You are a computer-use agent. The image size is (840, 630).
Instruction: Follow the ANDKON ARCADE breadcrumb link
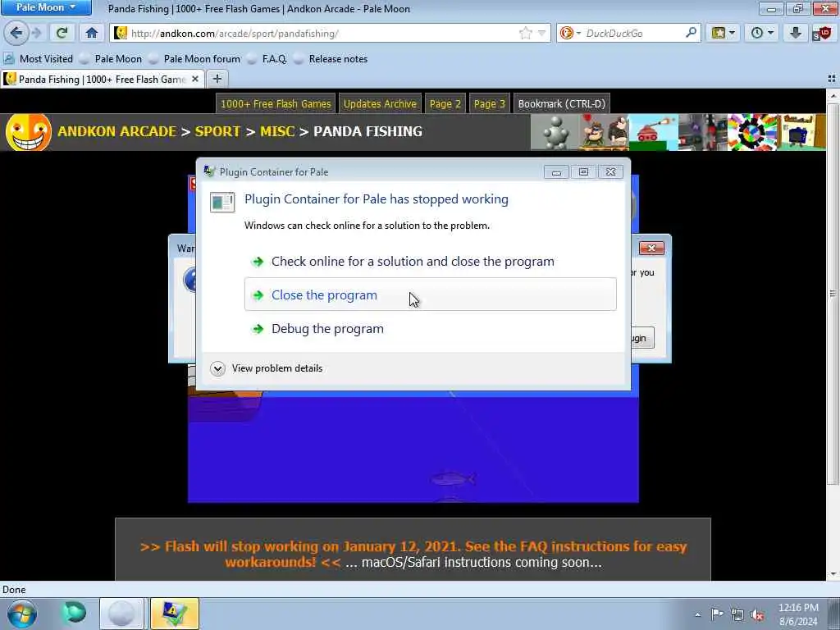click(116, 131)
